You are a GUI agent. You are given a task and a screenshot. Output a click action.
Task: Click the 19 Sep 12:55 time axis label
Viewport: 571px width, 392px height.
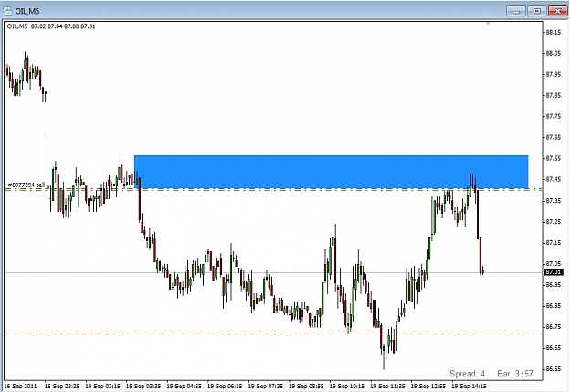point(428,386)
